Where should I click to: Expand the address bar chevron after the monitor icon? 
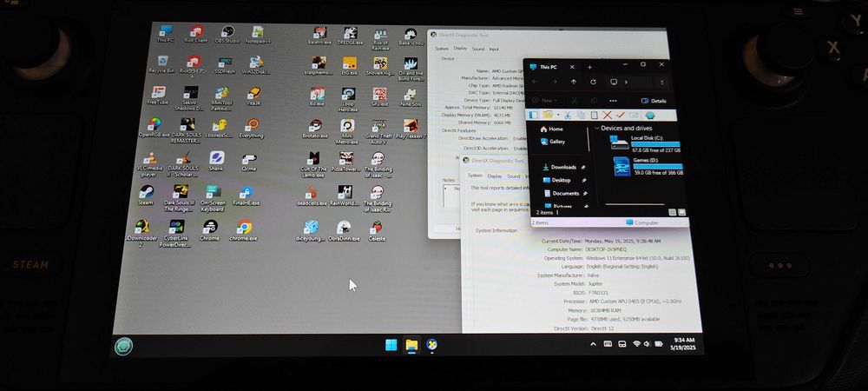pyautogui.click(x=627, y=82)
